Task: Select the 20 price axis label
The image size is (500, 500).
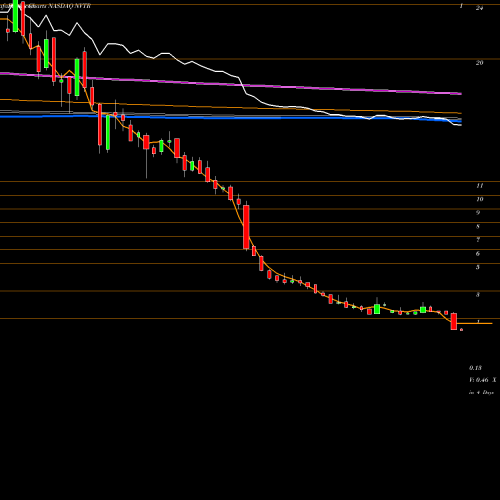Action: click(x=479, y=63)
